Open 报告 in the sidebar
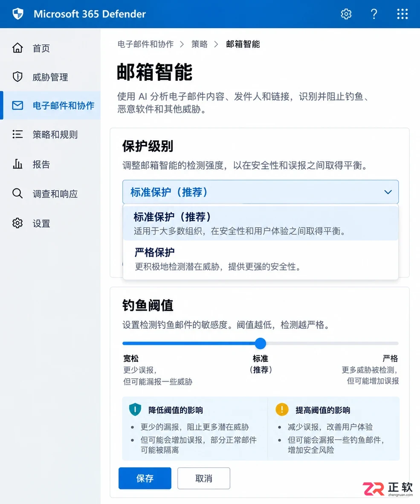 (50, 164)
